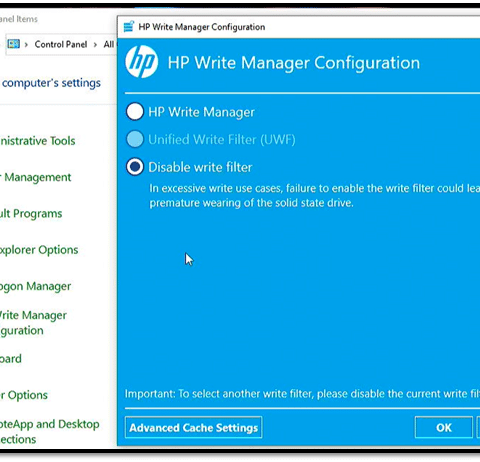Open Default Programs in Control Panel

[x=31, y=214]
